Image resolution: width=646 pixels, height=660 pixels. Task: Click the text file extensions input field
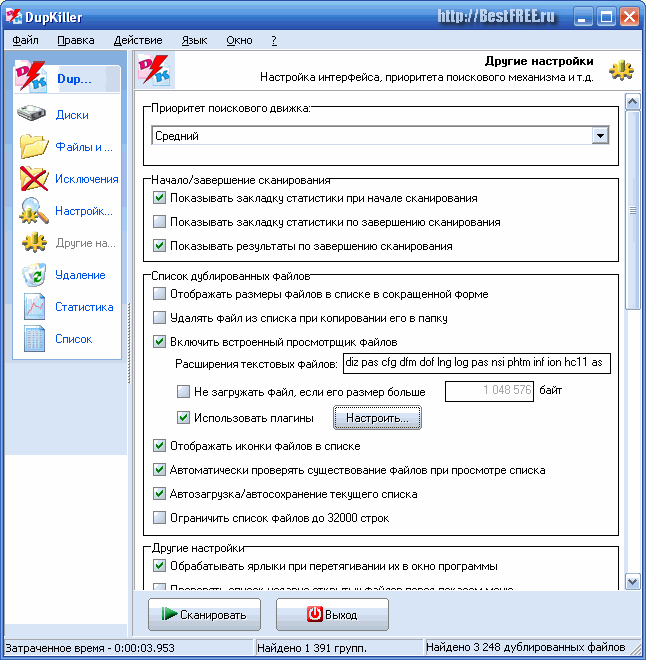tap(477, 363)
